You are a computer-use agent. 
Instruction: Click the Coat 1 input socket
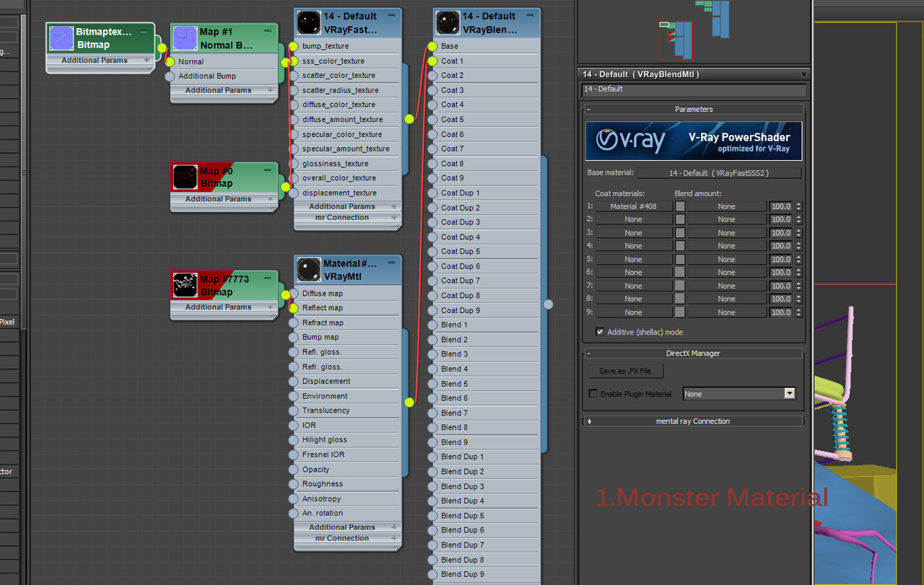pos(432,61)
